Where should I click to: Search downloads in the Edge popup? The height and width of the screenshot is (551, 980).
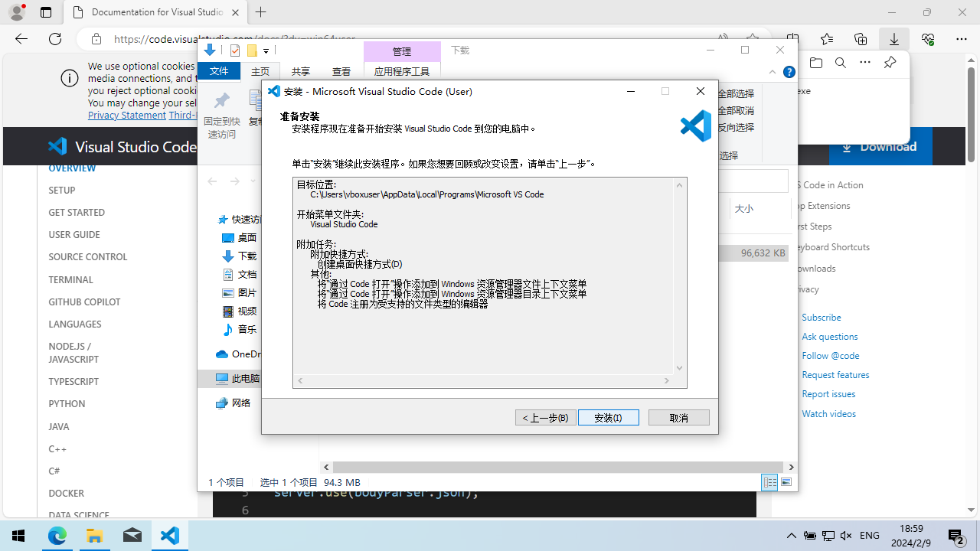coord(841,63)
